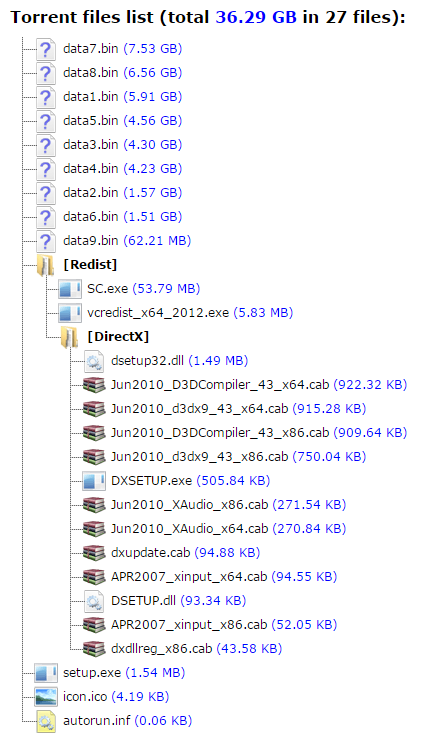This screenshot has height=751, width=444.
Task: Select the data8.bin file name
Action: (x=91, y=72)
